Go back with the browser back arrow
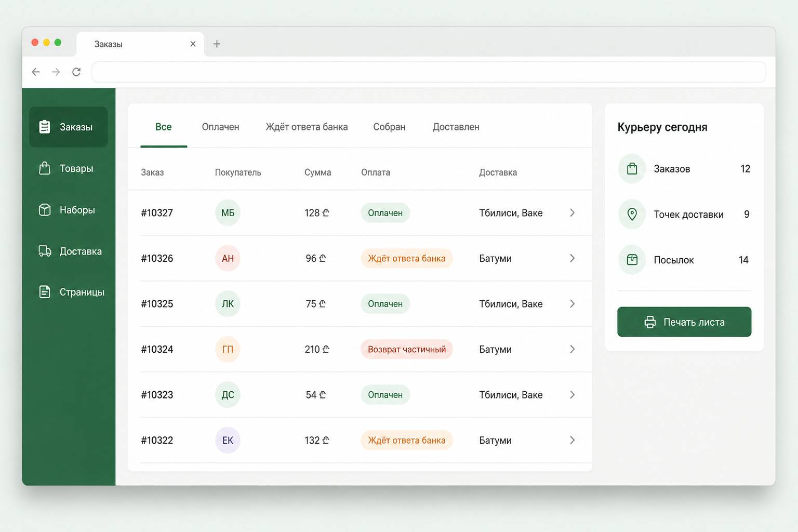798x532 pixels. pyautogui.click(x=36, y=72)
